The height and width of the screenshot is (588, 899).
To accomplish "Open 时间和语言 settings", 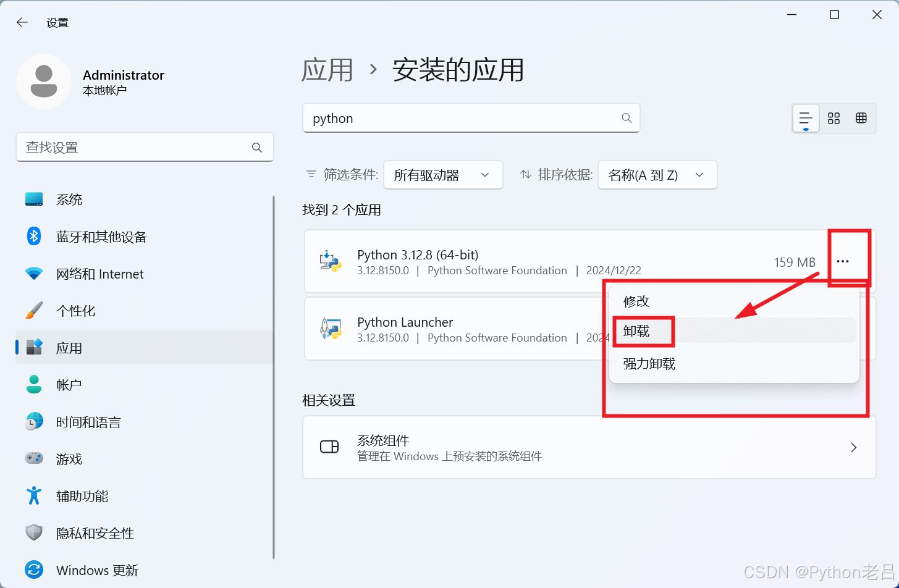I will pyautogui.click(x=145, y=422).
